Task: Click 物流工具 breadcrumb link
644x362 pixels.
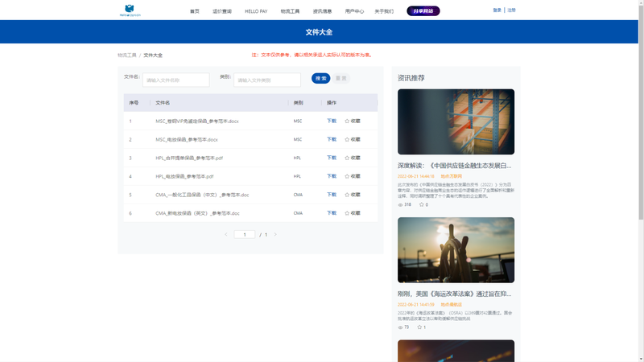Action: [127, 55]
